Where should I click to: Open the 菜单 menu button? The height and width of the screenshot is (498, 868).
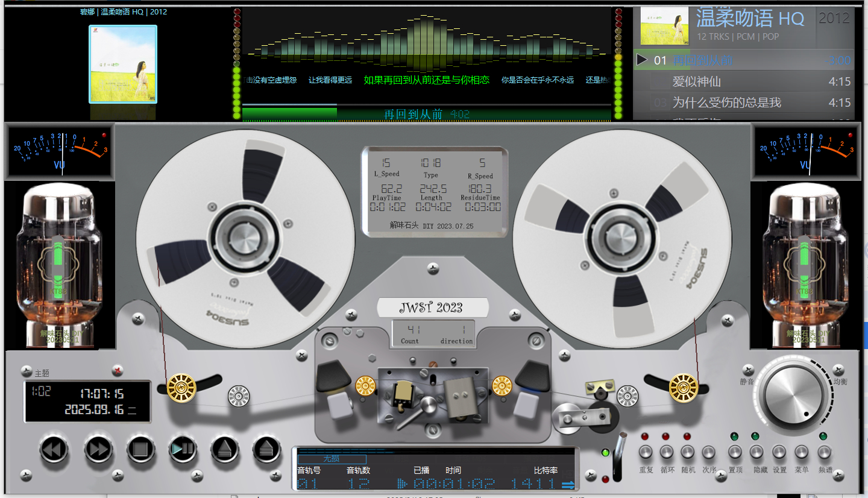[802, 452]
